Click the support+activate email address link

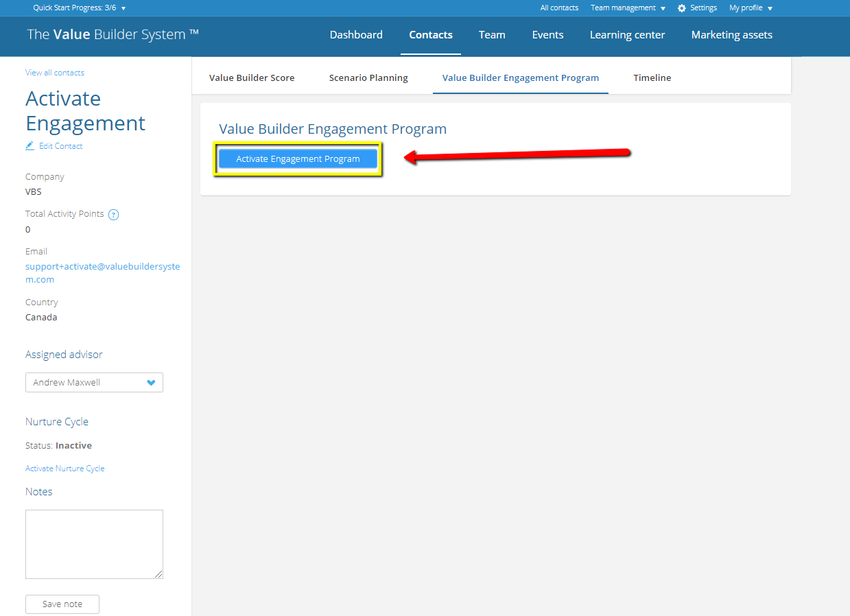tap(103, 273)
